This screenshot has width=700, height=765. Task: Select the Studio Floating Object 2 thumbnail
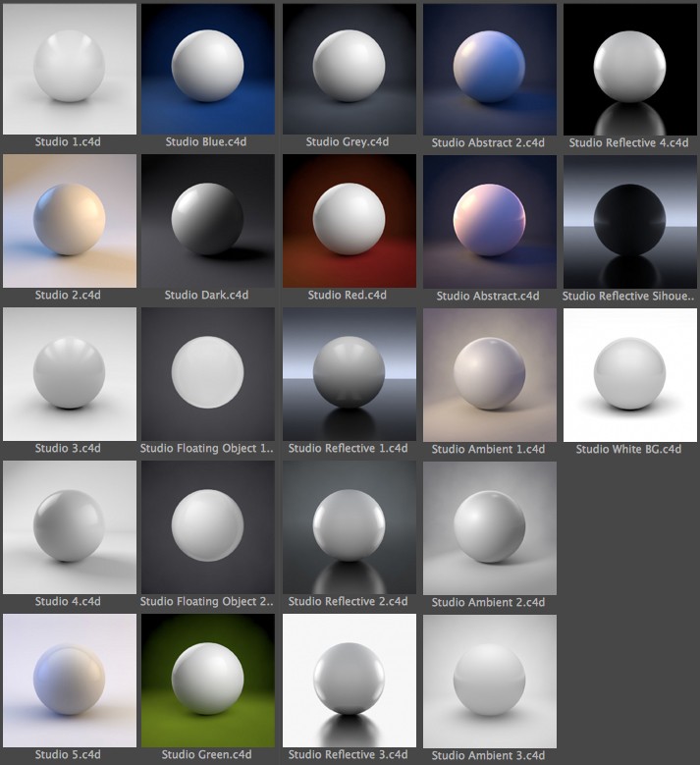click(208, 527)
